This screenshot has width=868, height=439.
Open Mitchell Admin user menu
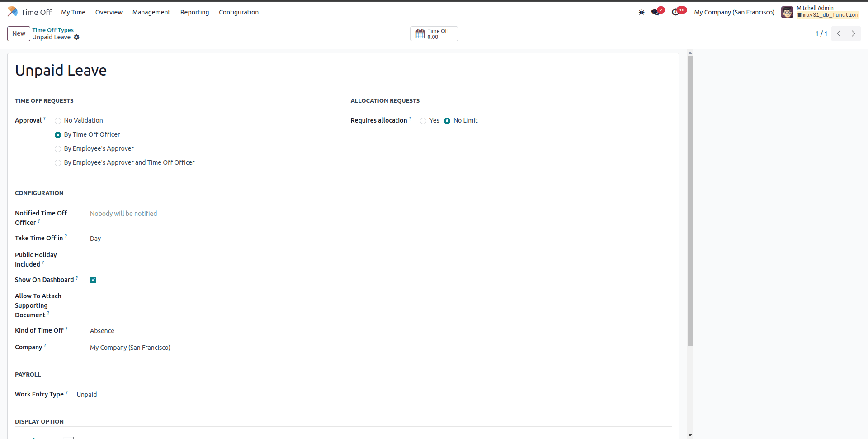[x=821, y=12]
